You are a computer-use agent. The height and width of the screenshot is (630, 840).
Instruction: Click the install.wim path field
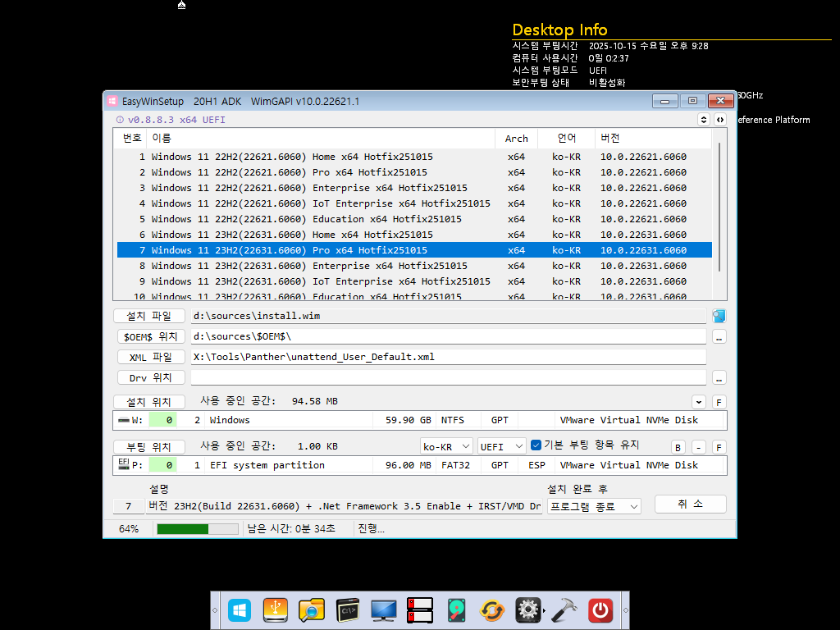click(x=449, y=316)
